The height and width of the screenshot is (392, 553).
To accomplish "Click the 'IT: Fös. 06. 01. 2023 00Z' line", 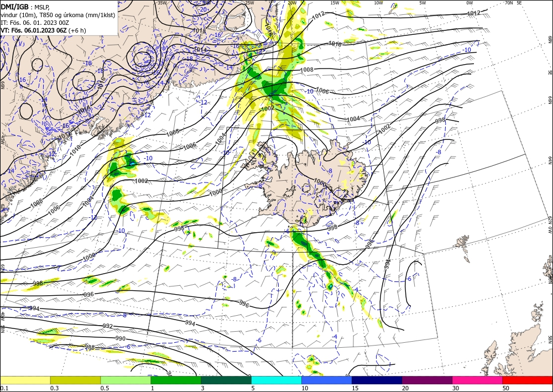I will click(x=34, y=23).
